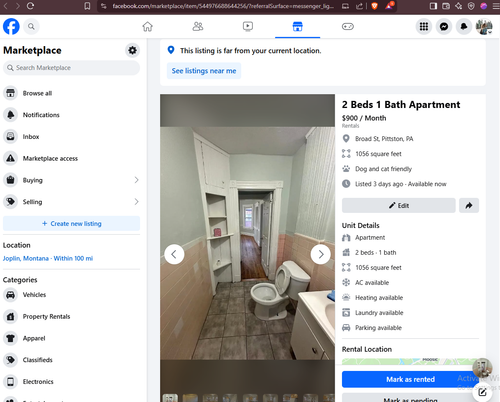This screenshot has width=500, height=402.
Task: Focus the Search Marketplace field
Action: tap(71, 68)
